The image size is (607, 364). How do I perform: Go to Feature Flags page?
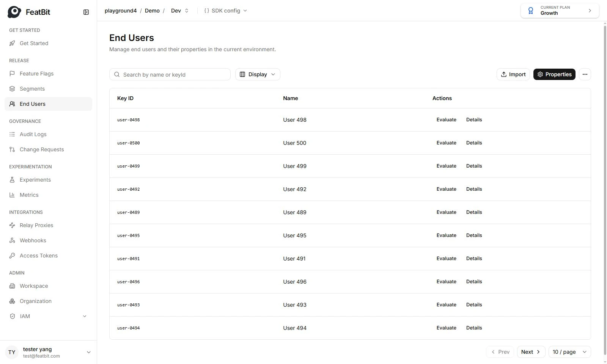click(48, 74)
